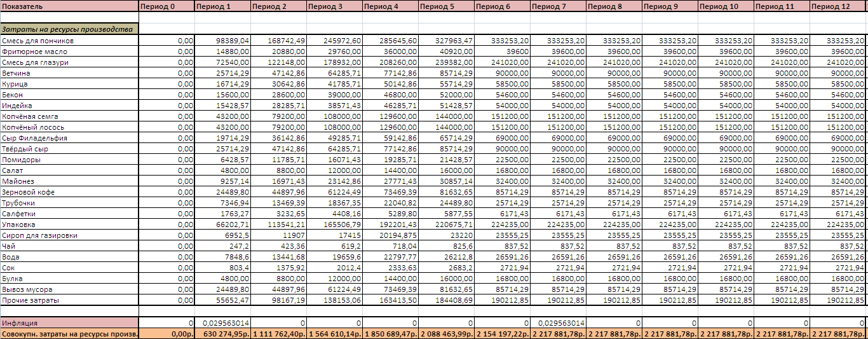Click the Вывоз мусора row label

coord(69,289)
